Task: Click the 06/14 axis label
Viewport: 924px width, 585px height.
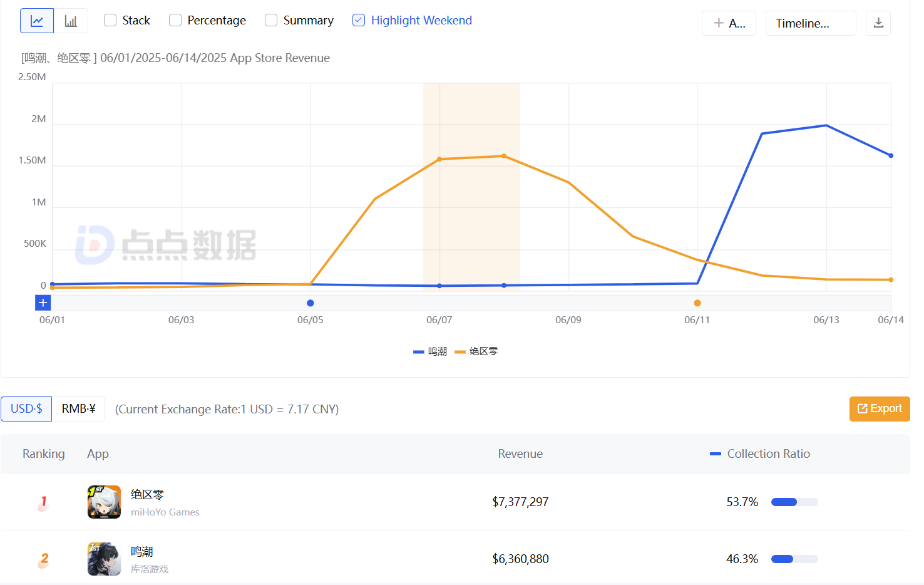Action: (x=891, y=320)
